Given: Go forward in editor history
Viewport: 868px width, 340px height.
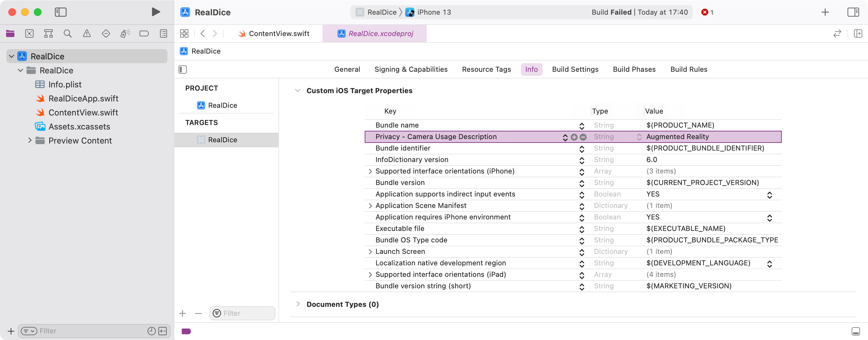Looking at the screenshot, I should [x=215, y=34].
